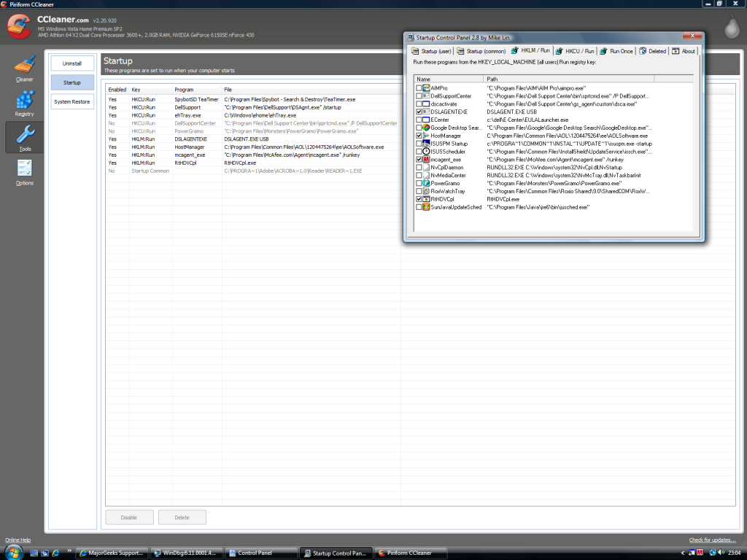Click the SunJavaUpdateSched Java icon
This screenshot has height=560, width=747.
(x=425, y=207)
